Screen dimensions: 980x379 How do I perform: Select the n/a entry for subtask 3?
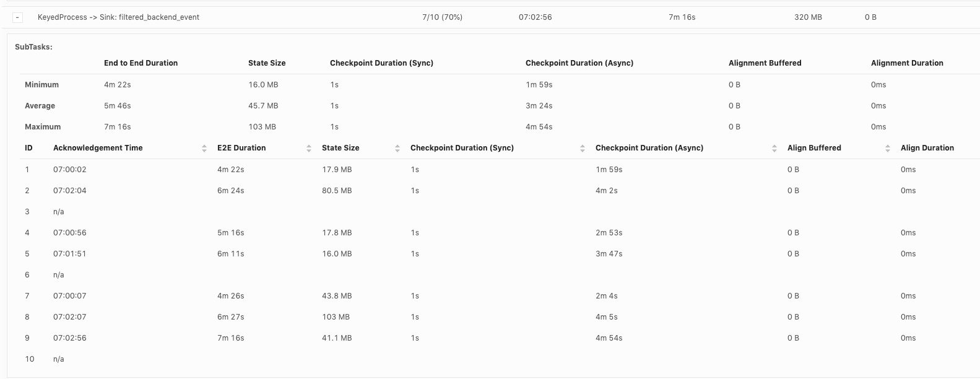pos(59,212)
